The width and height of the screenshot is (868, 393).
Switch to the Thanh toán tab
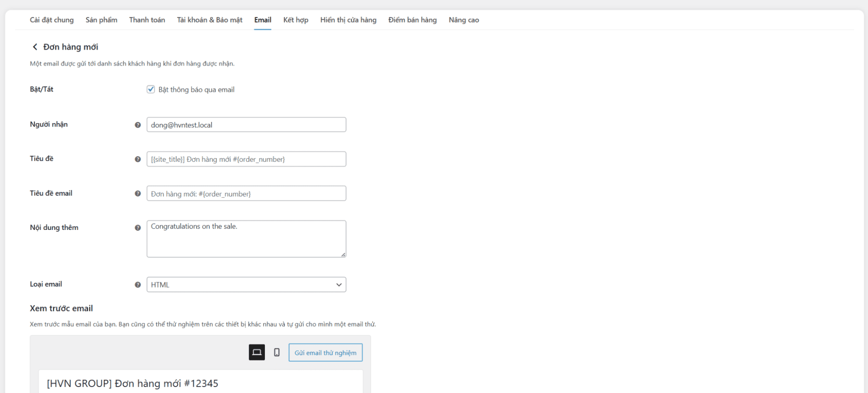pos(146,20)
